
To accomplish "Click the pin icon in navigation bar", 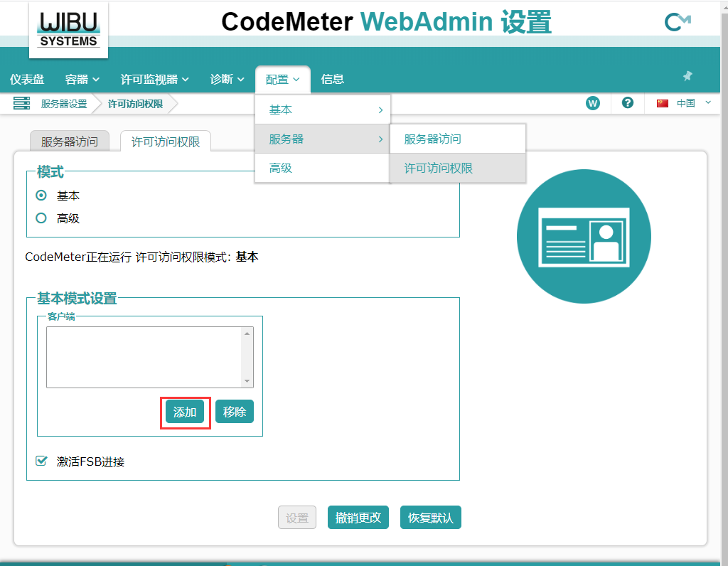I will pos(687,75).
